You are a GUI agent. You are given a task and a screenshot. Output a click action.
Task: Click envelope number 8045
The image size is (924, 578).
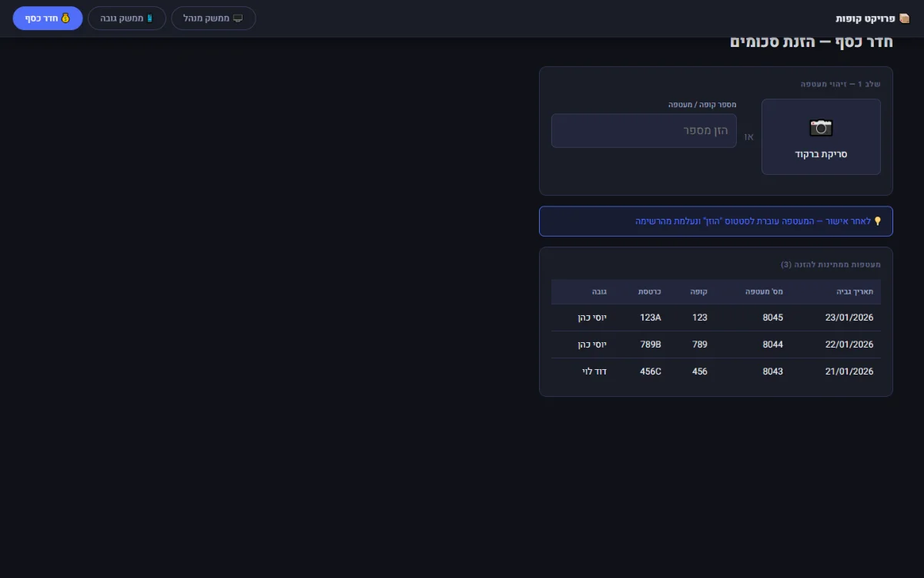pos(773,318)
